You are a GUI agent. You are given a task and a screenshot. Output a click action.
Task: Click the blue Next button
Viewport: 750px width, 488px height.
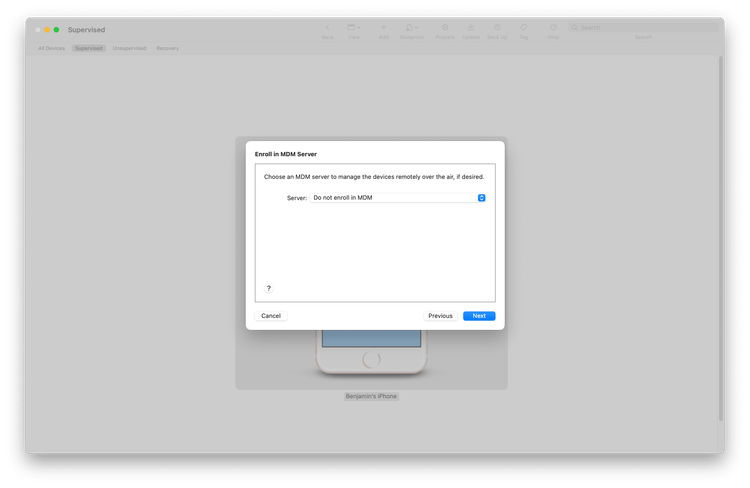[479, 316]
